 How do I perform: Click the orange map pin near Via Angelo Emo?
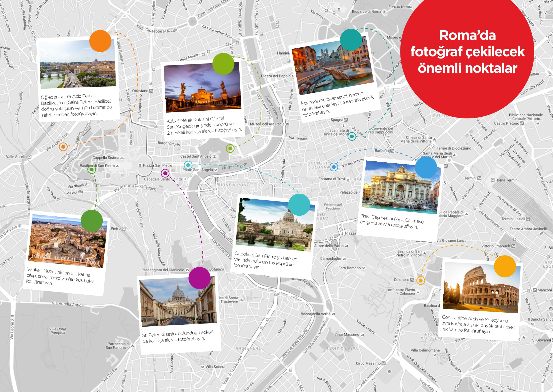[x=63, y=146]
